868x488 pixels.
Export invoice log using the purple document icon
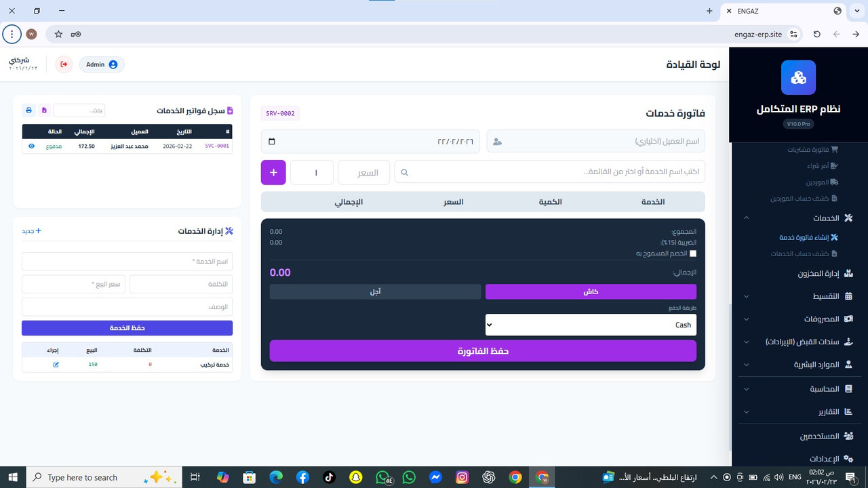[x=43, y=110]
